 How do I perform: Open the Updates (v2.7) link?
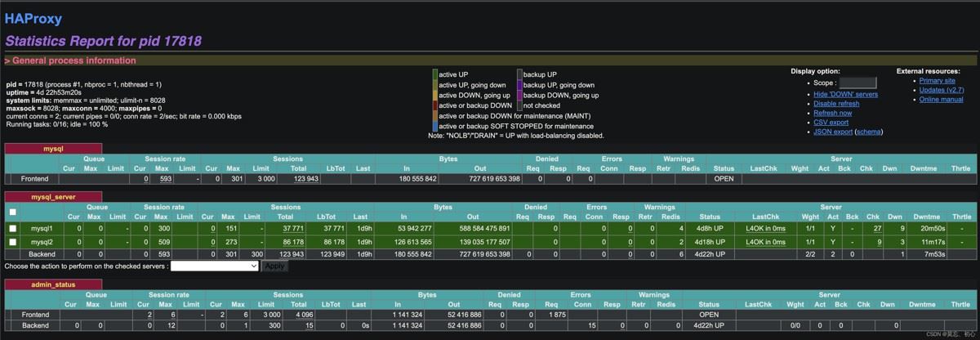(x=941, y=90)
